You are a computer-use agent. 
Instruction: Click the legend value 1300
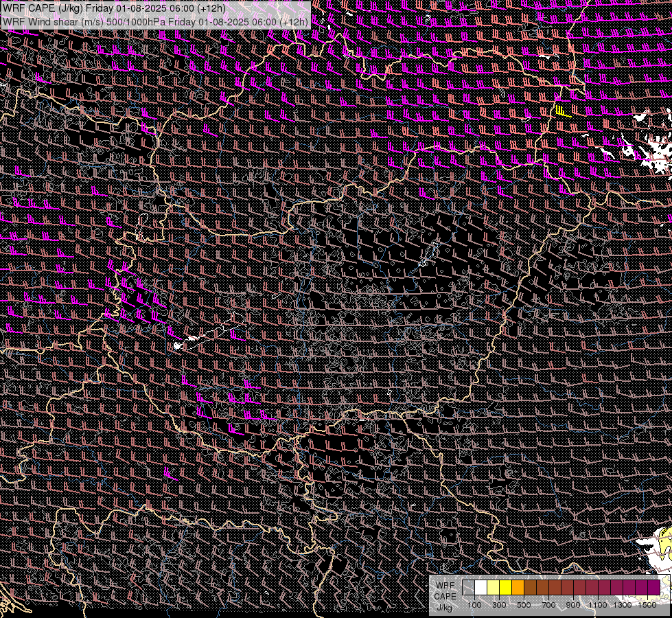[x=623, y=605]
